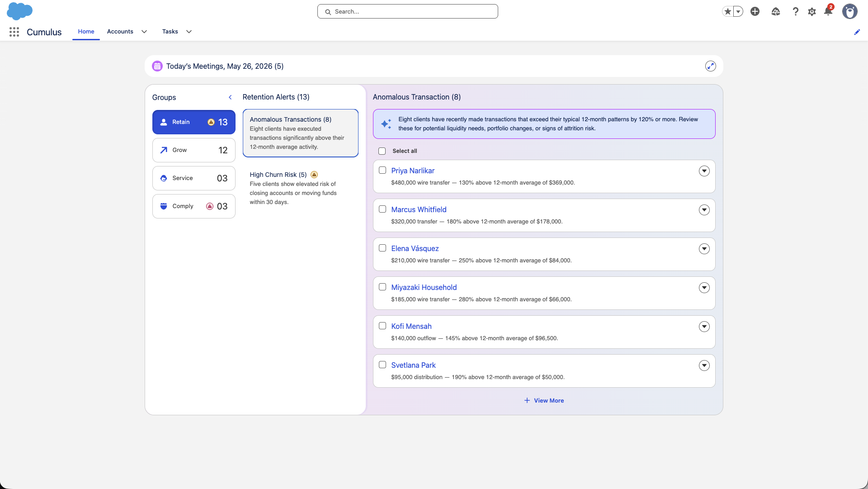Viewport: 868px width, 489px height.
Task: Open Marcus Whitfield's record link
Action: (419, 210)
